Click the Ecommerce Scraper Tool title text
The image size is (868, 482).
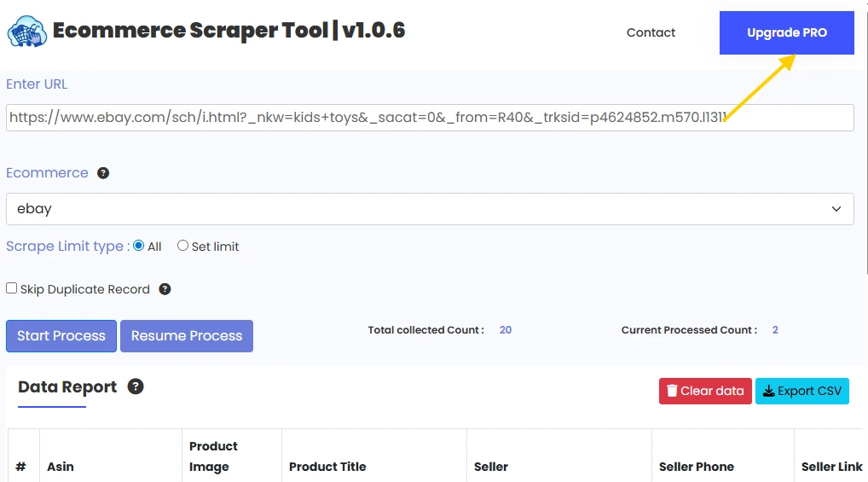pyautogui.click(x=229, y=31)
